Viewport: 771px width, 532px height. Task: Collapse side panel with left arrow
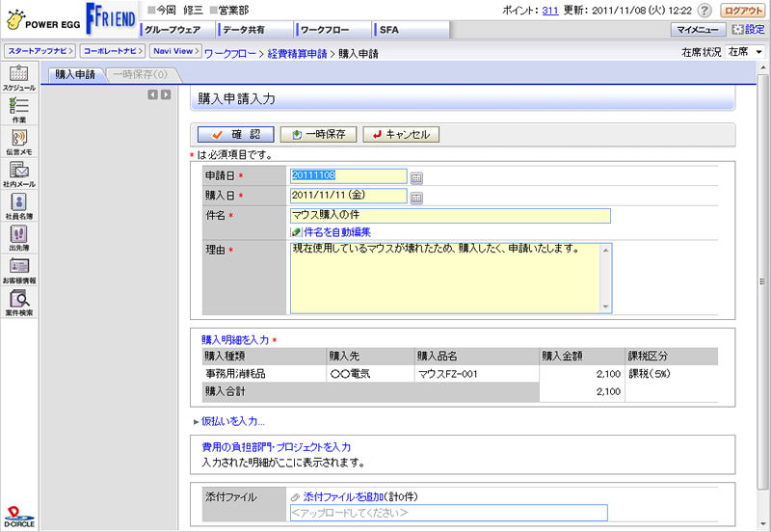(153, 94)
